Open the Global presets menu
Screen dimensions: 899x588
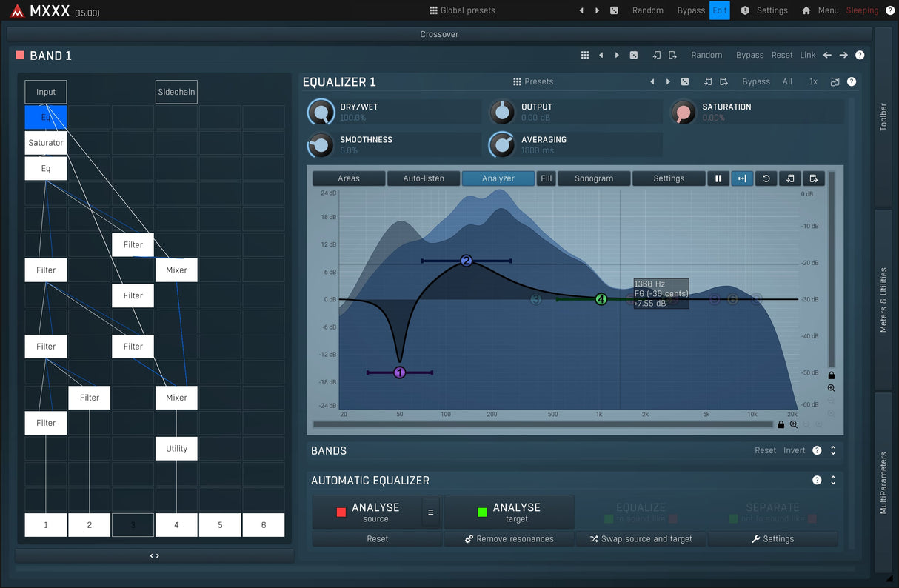click(462, 10)
